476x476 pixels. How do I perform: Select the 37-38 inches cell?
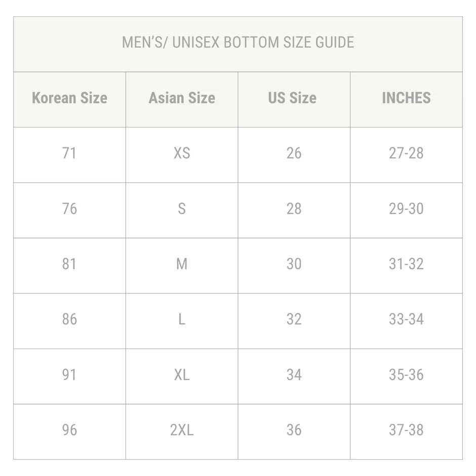[406, 430]
